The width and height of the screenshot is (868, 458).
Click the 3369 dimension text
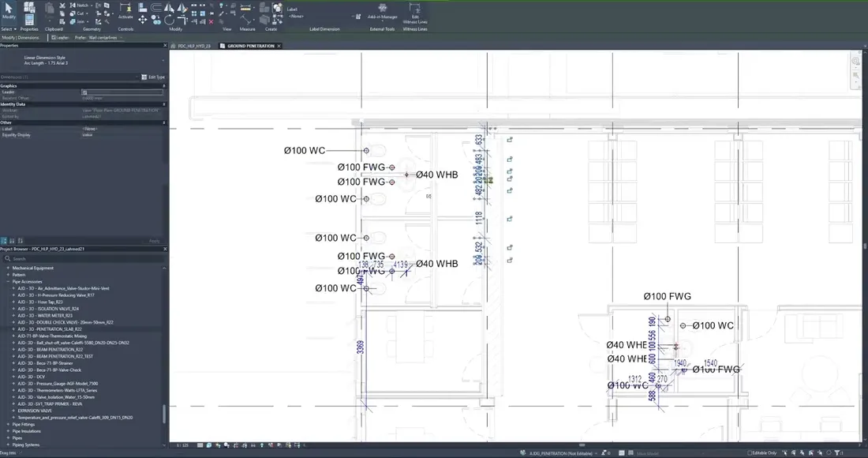[361, 347]
